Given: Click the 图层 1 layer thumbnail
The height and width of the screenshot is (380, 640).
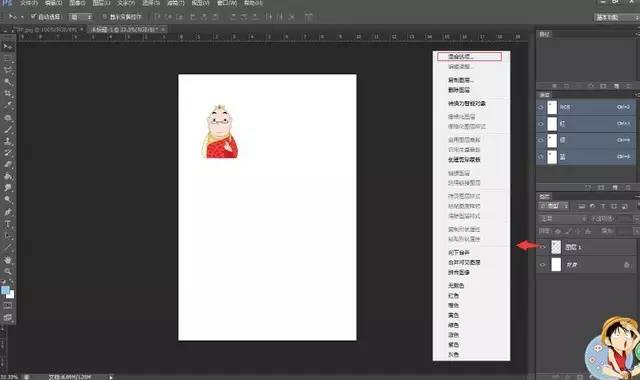Looking at the screenshot, I should 556,247.
